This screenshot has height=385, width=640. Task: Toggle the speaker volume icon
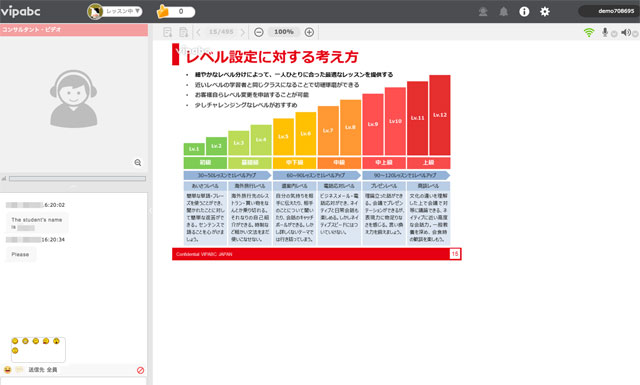tap(625, 32)
